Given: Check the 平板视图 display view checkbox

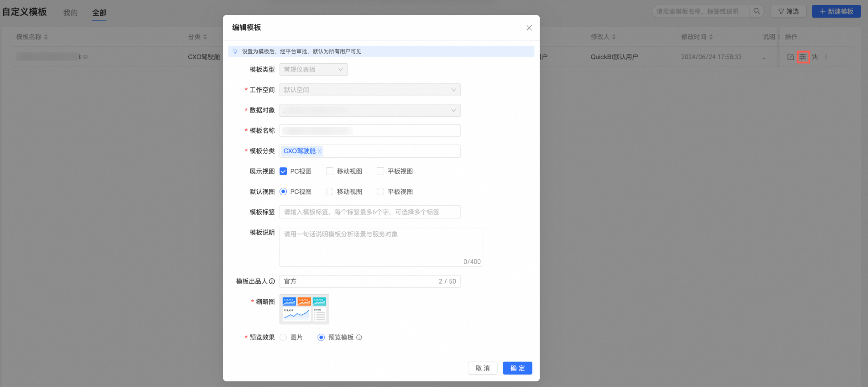Looking at the screenshot, I should click(x=380, y=171).
